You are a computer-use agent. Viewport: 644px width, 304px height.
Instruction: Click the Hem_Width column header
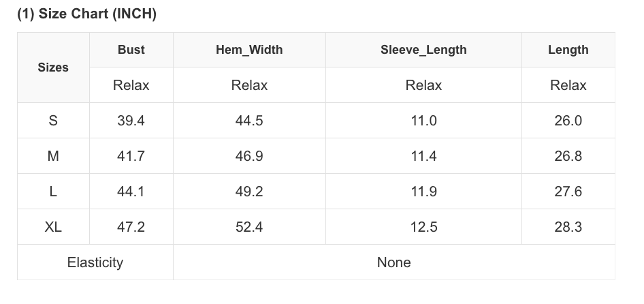click(249, 50)
